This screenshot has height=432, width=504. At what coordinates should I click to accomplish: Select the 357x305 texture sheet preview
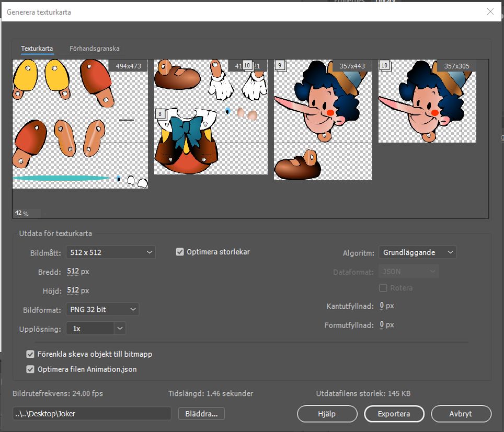coord(427,101)
